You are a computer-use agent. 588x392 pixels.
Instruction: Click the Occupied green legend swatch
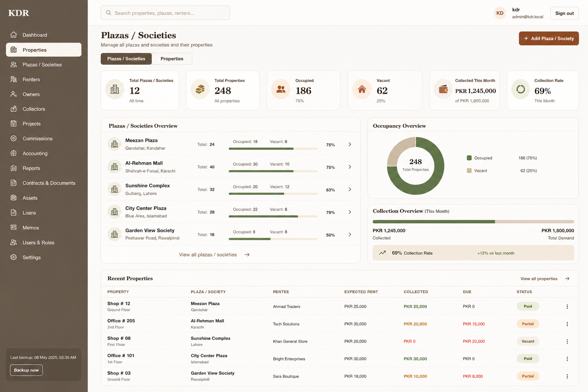click(x=469, y=158)
